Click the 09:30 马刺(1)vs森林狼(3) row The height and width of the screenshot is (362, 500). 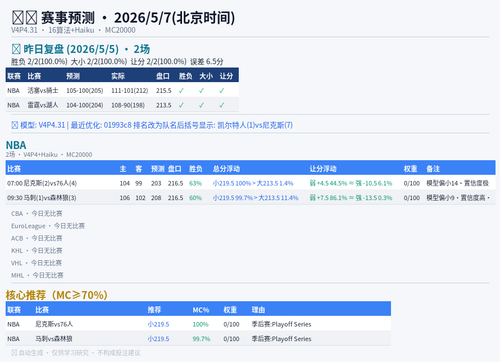[x=250, y=198]
